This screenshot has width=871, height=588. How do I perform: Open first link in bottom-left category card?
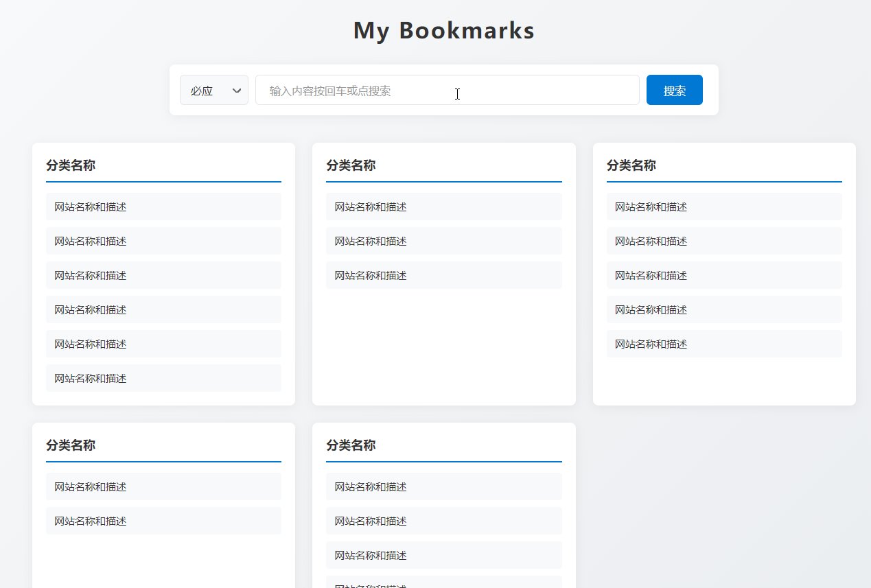[163, 486]
